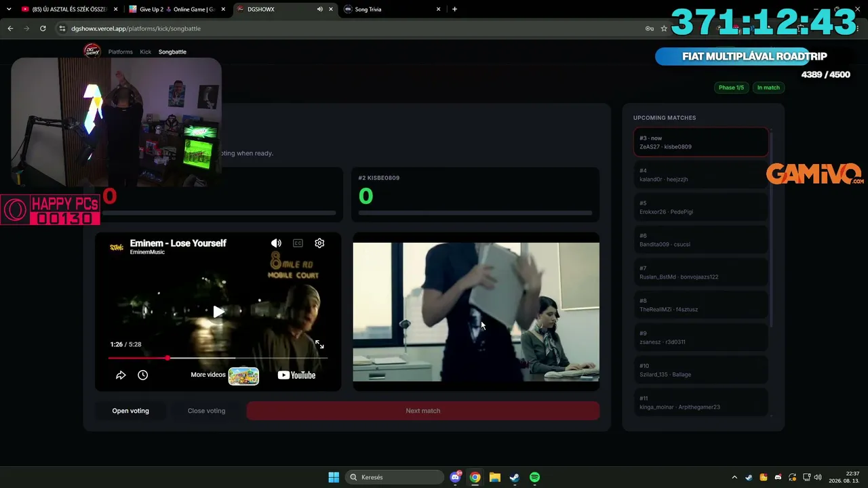Click the DG ShowX logo

[92, 51]
